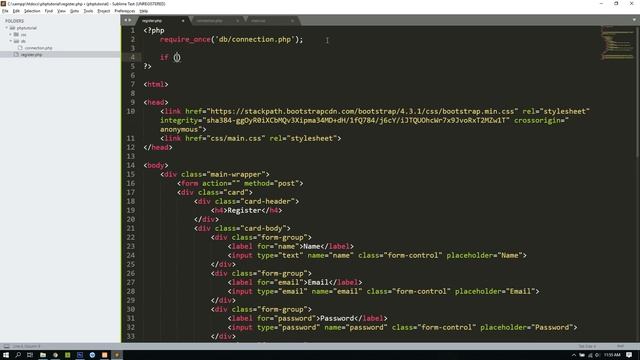Close the connection.php tab

coord(238,21)
